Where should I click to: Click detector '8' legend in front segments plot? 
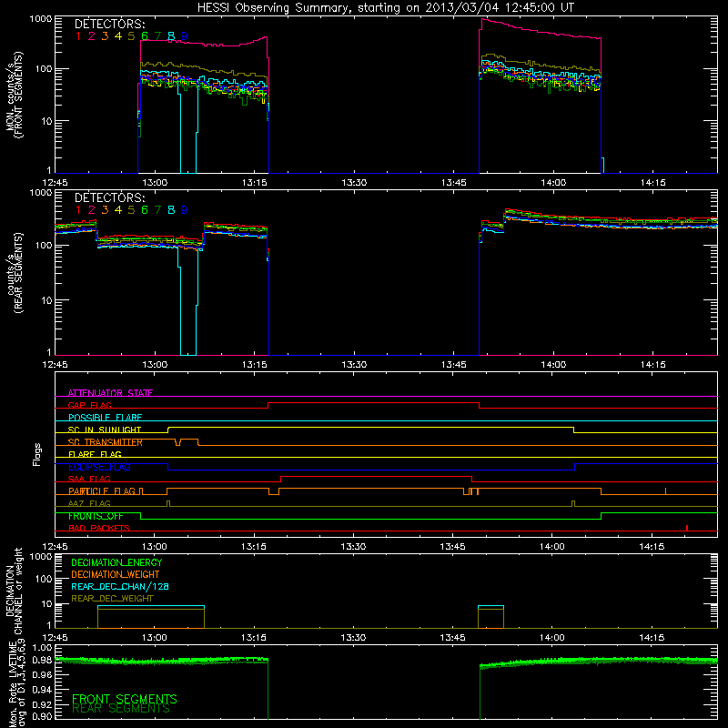[x=171, y=36]
